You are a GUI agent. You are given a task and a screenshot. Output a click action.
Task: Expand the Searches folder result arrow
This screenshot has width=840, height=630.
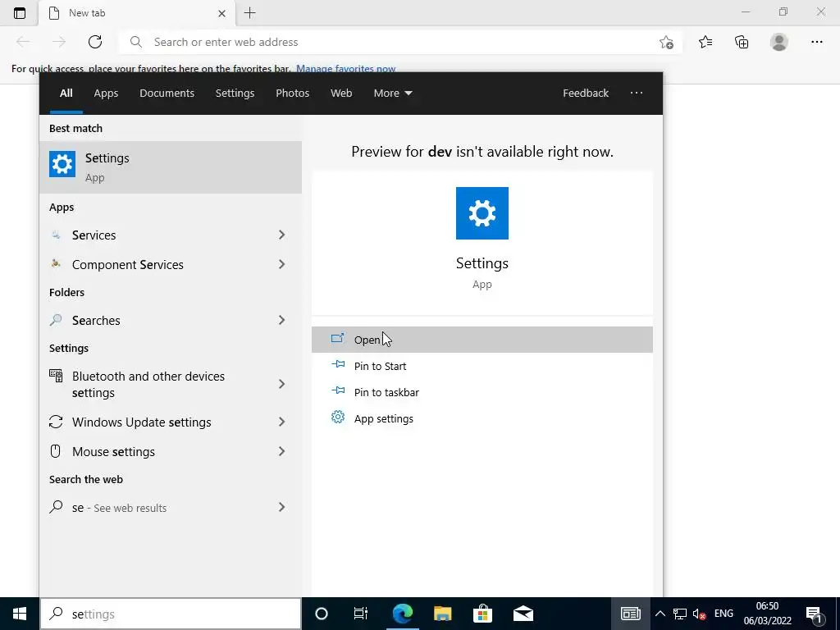pos(282,320)
